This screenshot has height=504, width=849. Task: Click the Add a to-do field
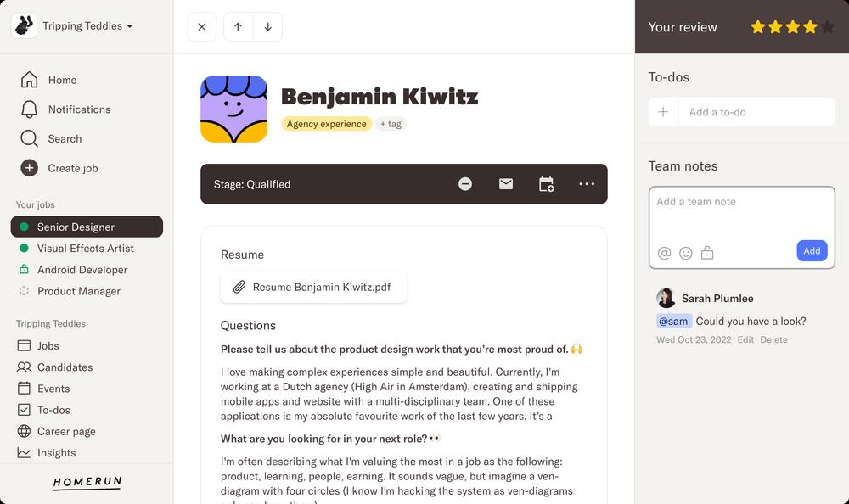756,112
